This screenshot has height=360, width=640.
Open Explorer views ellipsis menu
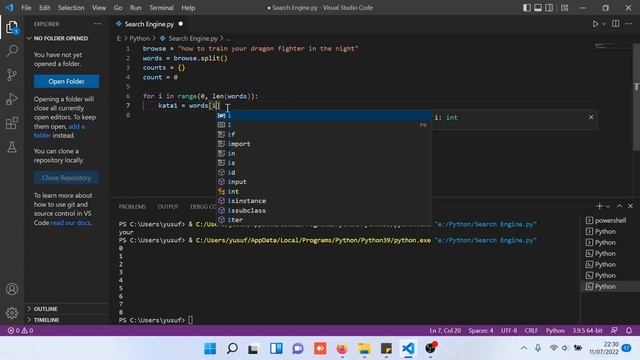[x=98, y=24]
